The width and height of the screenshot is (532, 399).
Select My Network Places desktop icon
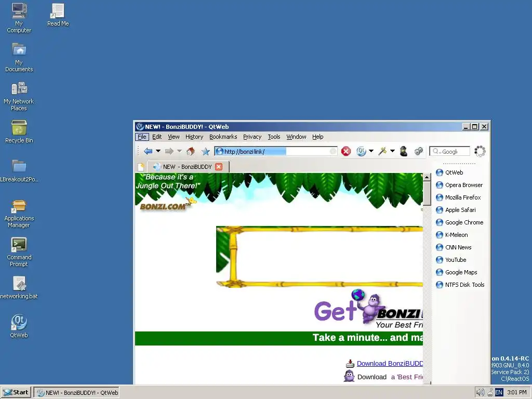pos(19,96)
